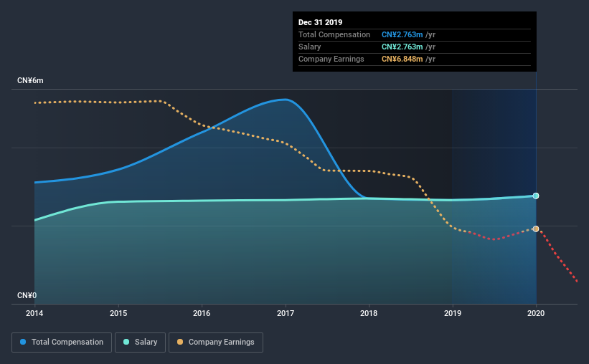589x364 pixels.
Task: Click the 2014 x-axis label
Action: point(34,313)
